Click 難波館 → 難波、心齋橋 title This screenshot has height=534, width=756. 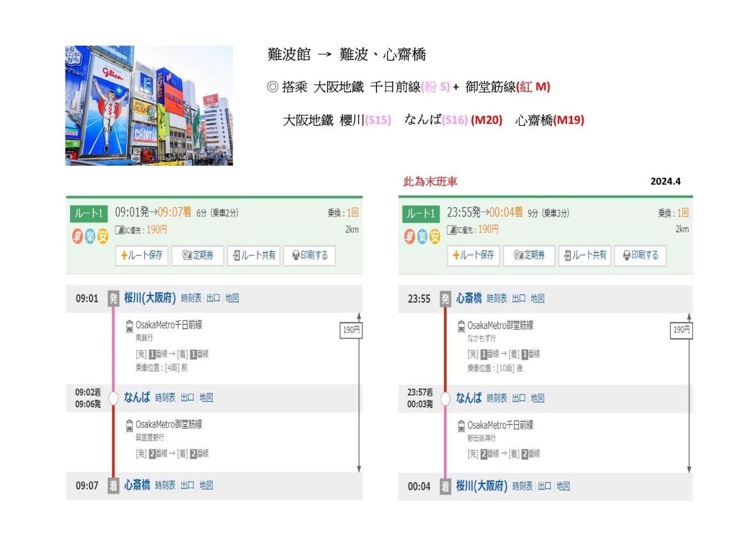pyautogui.click(x=347, y=55)
